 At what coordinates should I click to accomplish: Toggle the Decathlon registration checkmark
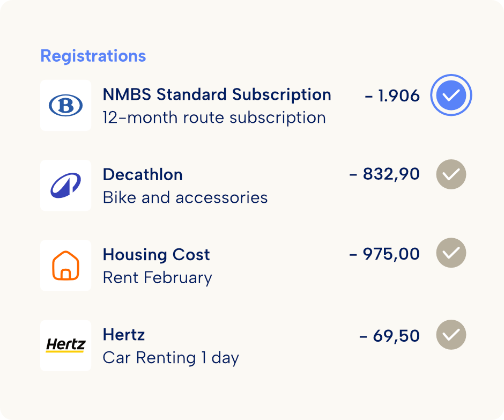coord(451,174)
